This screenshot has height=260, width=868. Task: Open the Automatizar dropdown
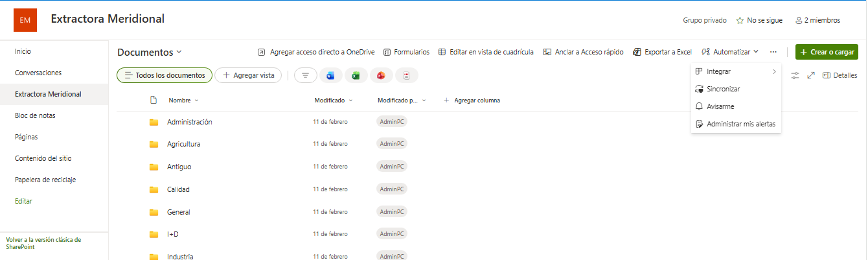point(730,52)
